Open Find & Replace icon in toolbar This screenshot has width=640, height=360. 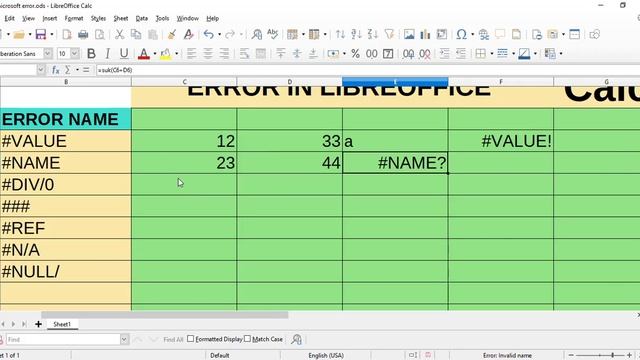tap(257, 34)
